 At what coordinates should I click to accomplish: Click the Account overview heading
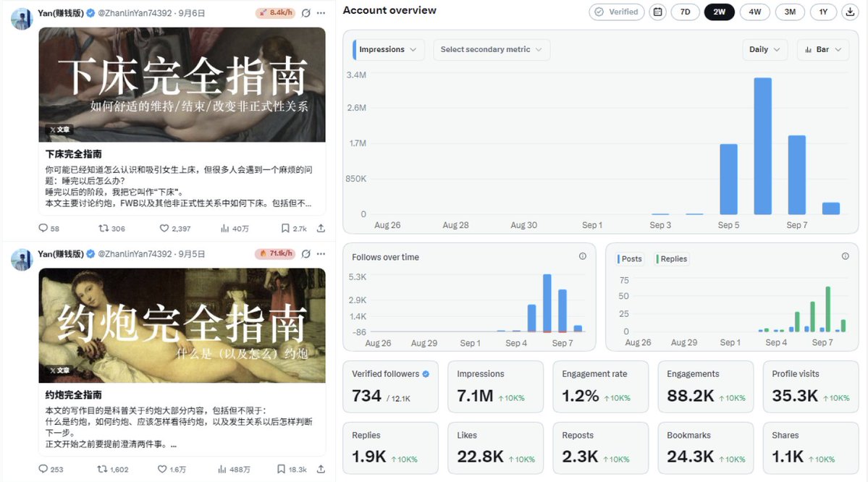point(389,10)
